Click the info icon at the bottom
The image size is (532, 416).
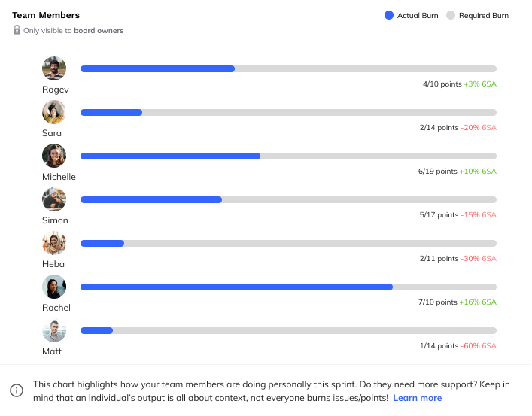coord(17,390)
